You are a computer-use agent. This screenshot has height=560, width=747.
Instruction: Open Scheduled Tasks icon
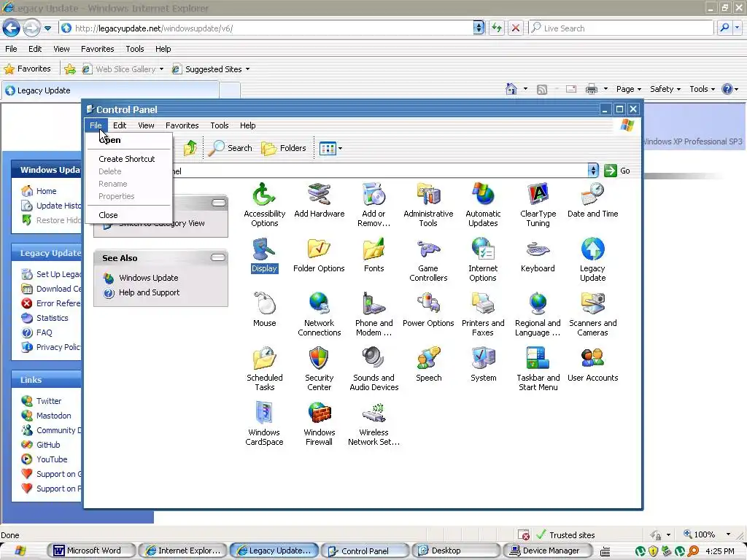click(264, 370)
